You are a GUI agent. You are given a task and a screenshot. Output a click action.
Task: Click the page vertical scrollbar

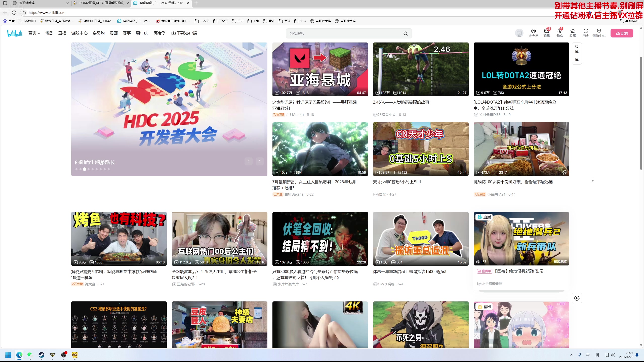click(641, 113)
